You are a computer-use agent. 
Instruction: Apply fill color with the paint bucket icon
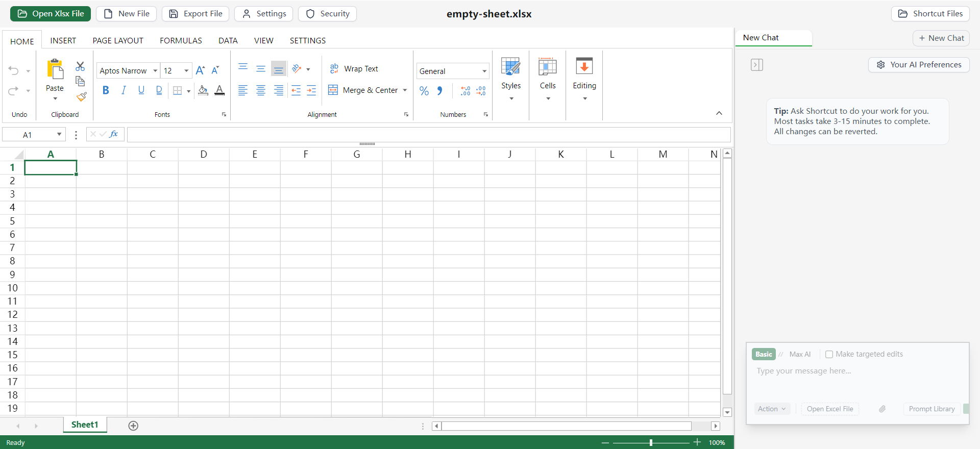point(203,90)
